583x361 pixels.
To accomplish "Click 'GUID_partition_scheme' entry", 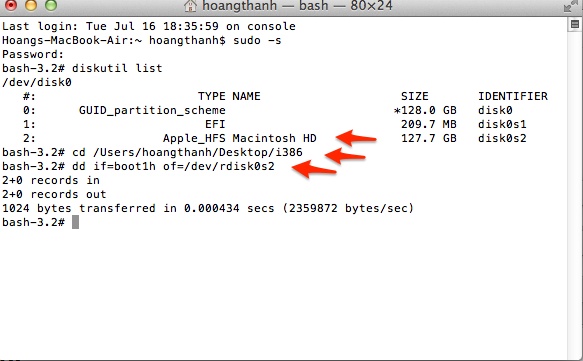I will coord(152,111).
